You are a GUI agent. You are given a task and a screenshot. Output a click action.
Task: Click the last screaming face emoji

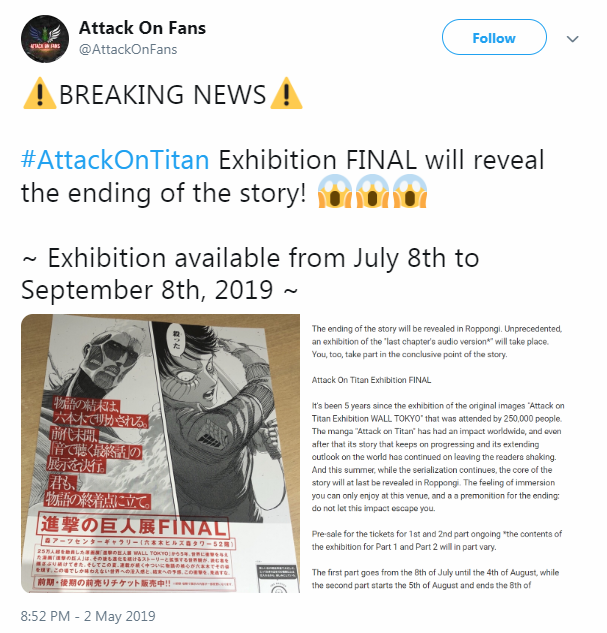point(410,191)
